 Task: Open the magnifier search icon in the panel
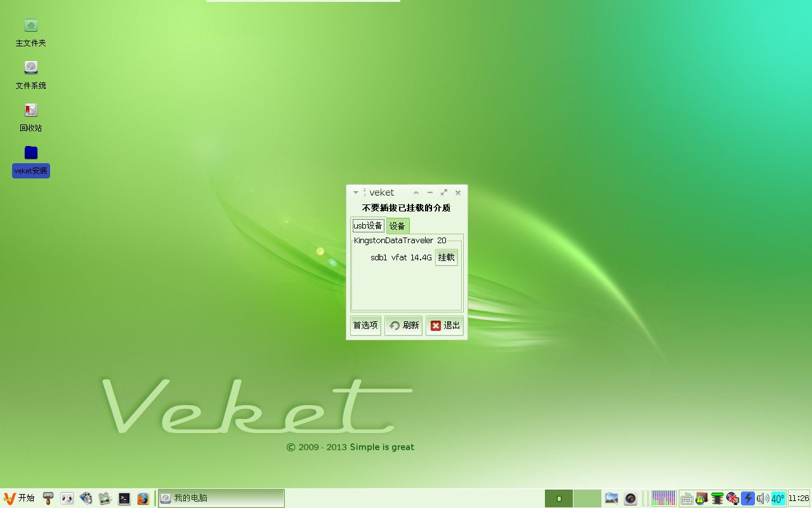pyautogui.click(x=612, y=498)
